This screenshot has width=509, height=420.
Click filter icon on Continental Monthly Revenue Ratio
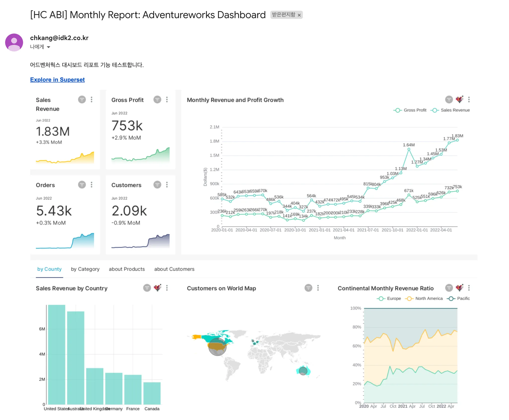point(449,288)
